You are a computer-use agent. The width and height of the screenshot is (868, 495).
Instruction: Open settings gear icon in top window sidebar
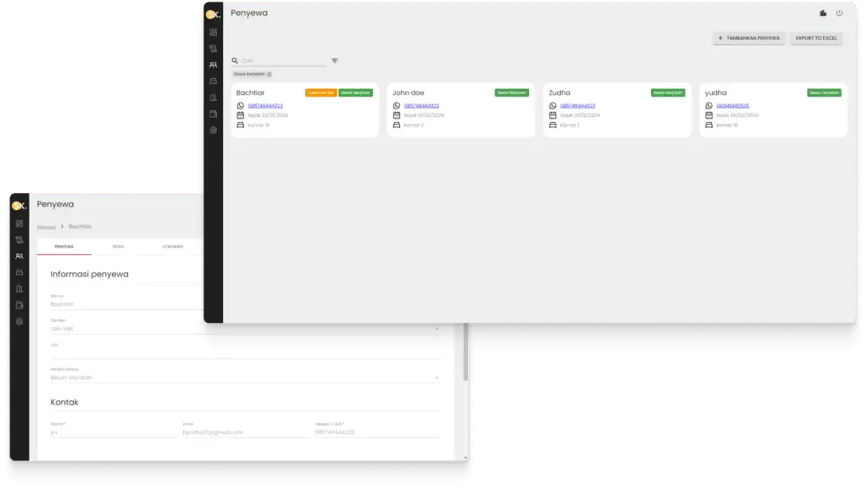point(213,130)
